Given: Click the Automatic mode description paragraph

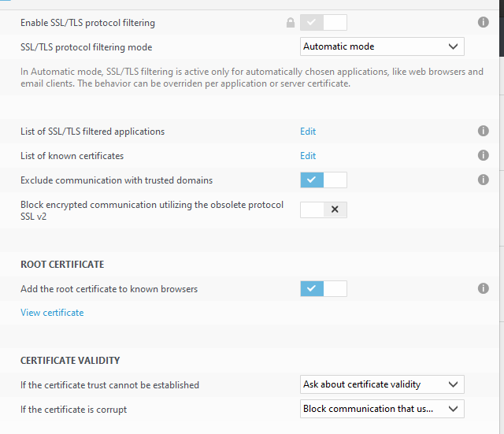Looking at the screenshot, I should (x=252, y=77).
